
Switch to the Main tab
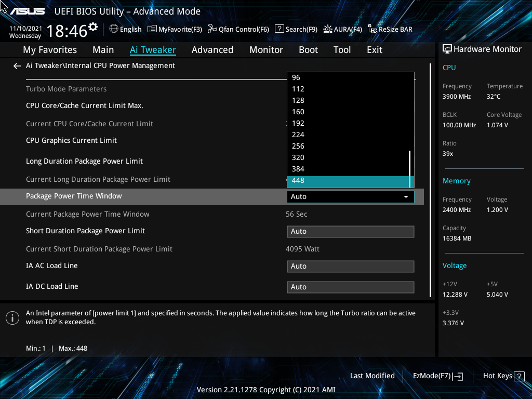[103, 50]
